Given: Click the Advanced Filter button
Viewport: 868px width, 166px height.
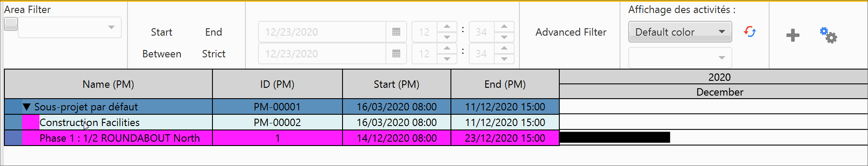Looking at the screenshot, I should (571, 32).
